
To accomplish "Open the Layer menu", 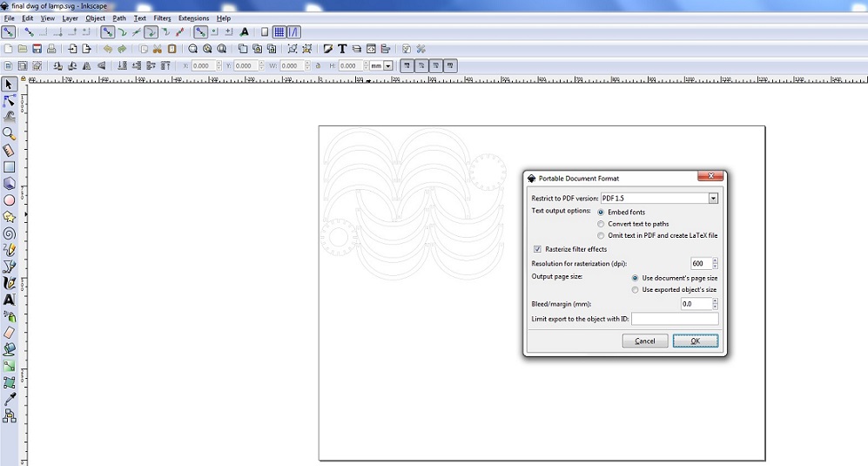I will click(70, 18).
